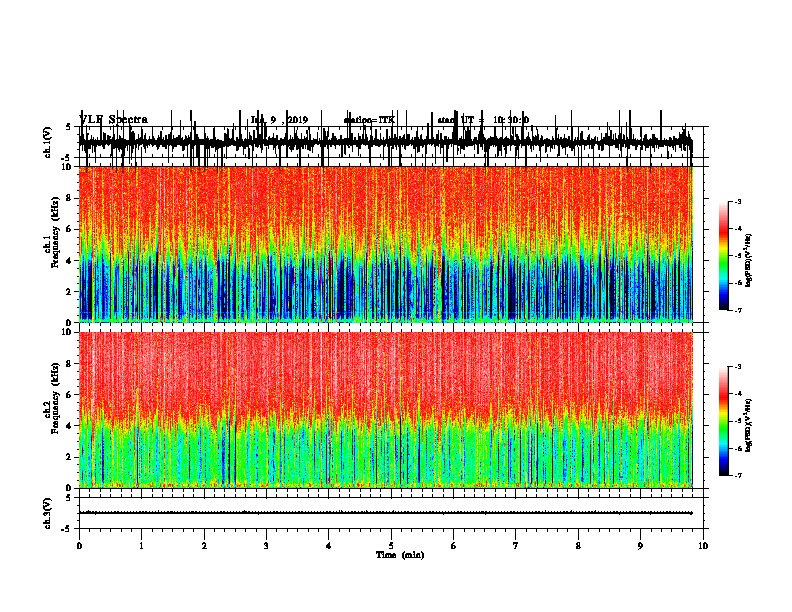
Task: Click the "-3" label on ch.2 colorbar
Action: point(737,367)
